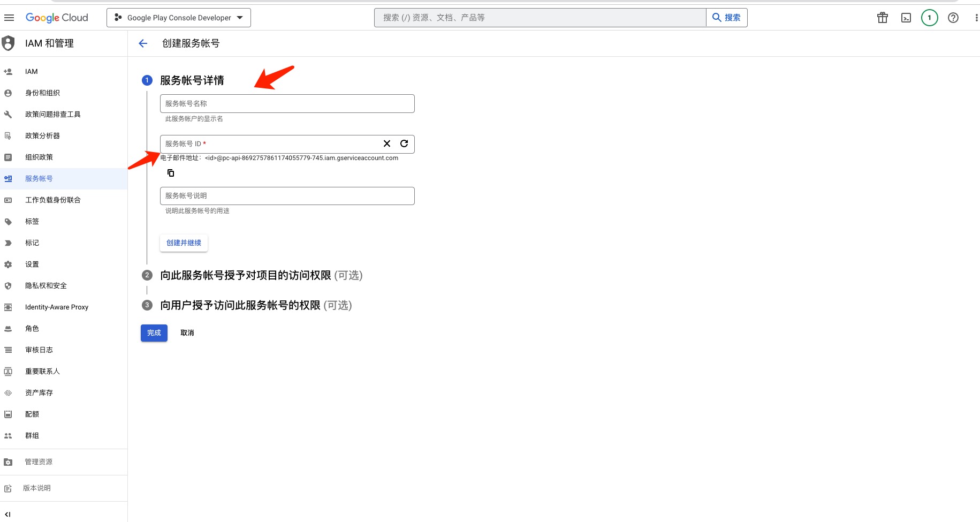Viewport: 980px width, 522px height.
Task: Go back with the left arrow
Action: pyautogui.click(x=143, y=43)
